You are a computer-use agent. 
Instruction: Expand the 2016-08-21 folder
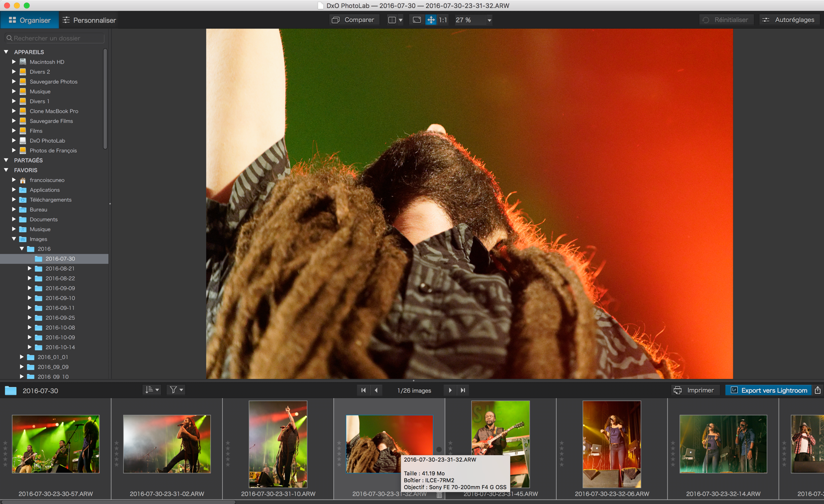click(30, 269)
